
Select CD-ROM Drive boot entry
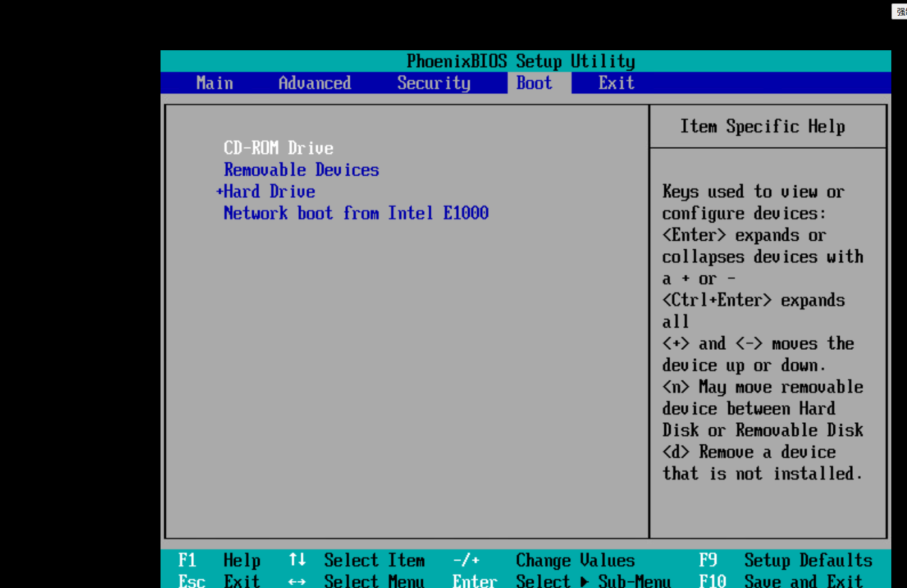click(x=279, y=148)
